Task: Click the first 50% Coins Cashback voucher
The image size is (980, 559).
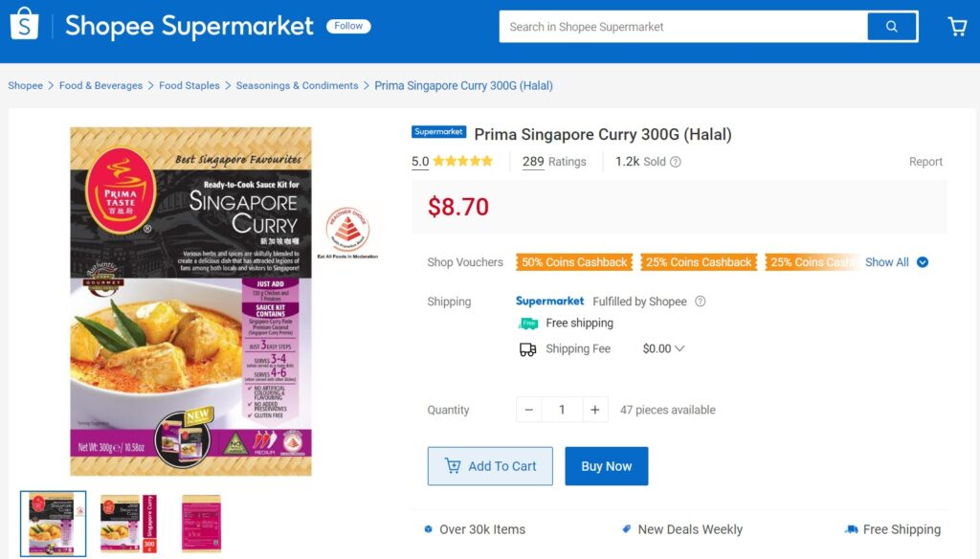Action: tap(574, 262)
